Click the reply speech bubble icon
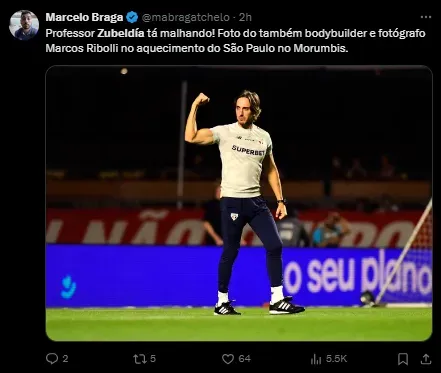This screenshot has height=373, width=441. tap(52, 359)
